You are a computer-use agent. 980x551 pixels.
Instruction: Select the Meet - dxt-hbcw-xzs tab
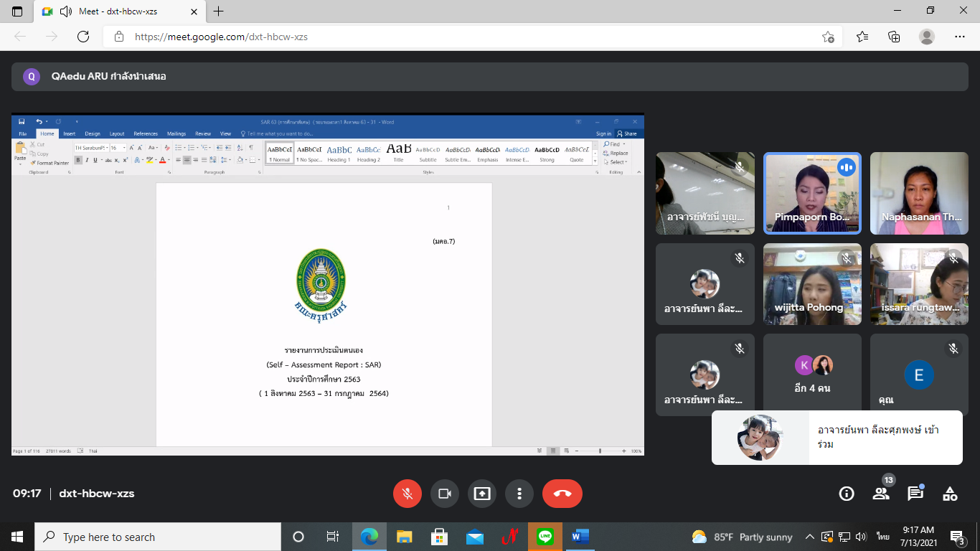click(120, 11)
